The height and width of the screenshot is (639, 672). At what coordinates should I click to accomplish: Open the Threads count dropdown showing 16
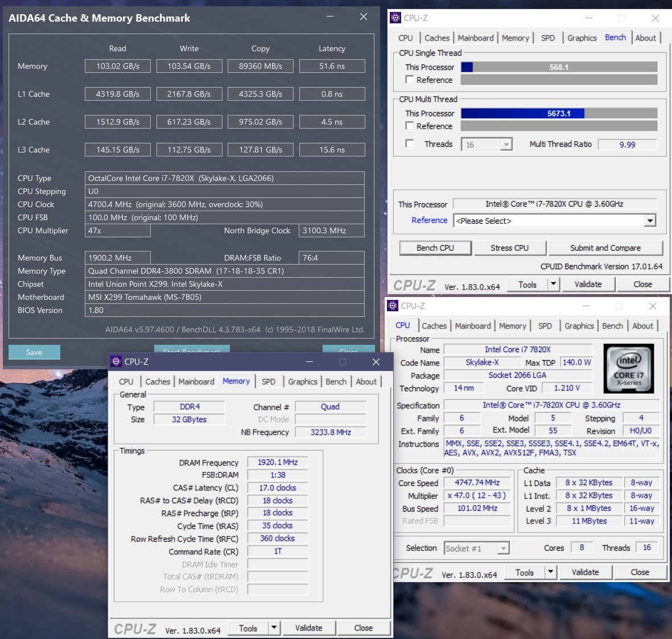[x=487, y=145]
